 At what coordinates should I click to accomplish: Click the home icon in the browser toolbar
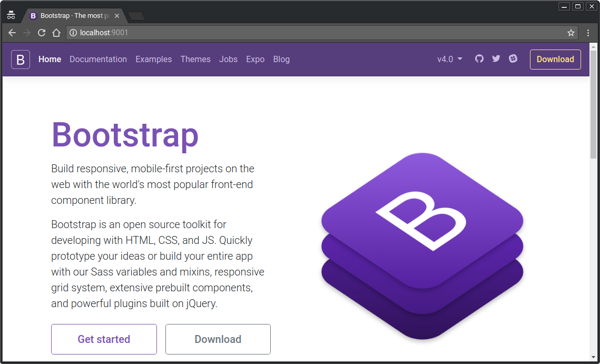pyautogui.click(x=56, y=32)
